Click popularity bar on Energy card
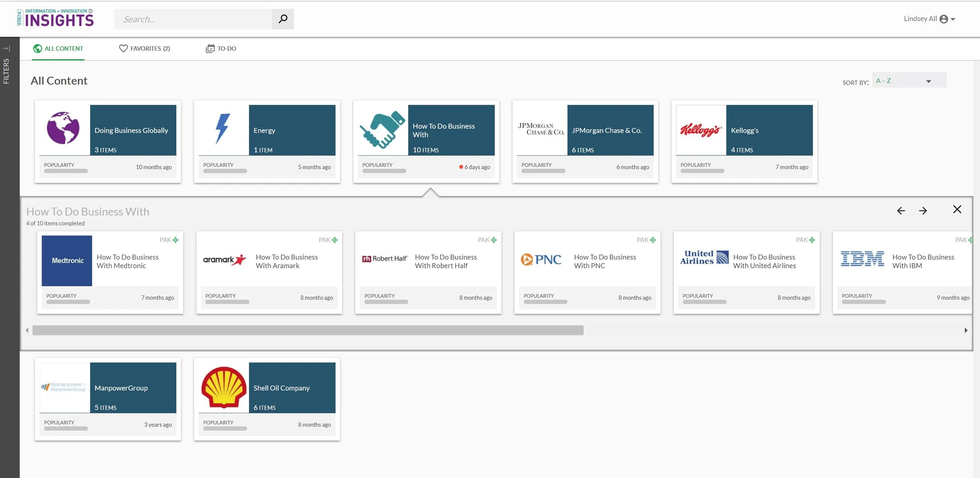The width and height of the screenshot is (980, 478). coord(225,171)
